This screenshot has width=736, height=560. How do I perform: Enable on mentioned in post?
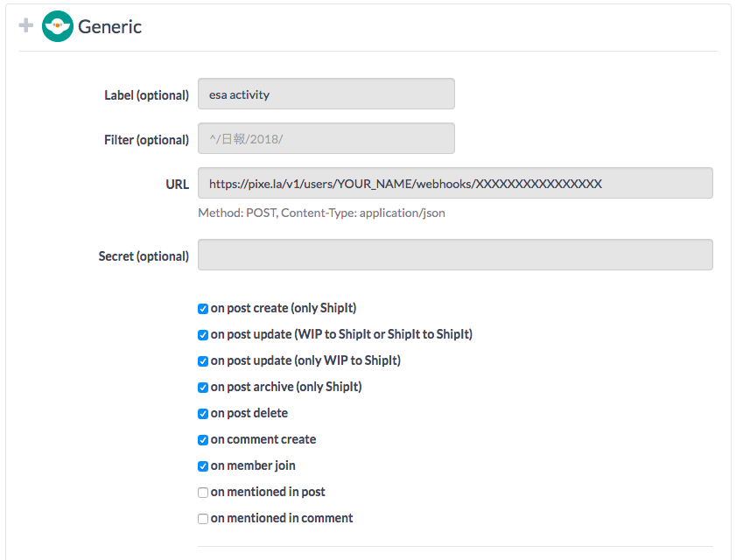pyautogui.click(x=203, y=493)
